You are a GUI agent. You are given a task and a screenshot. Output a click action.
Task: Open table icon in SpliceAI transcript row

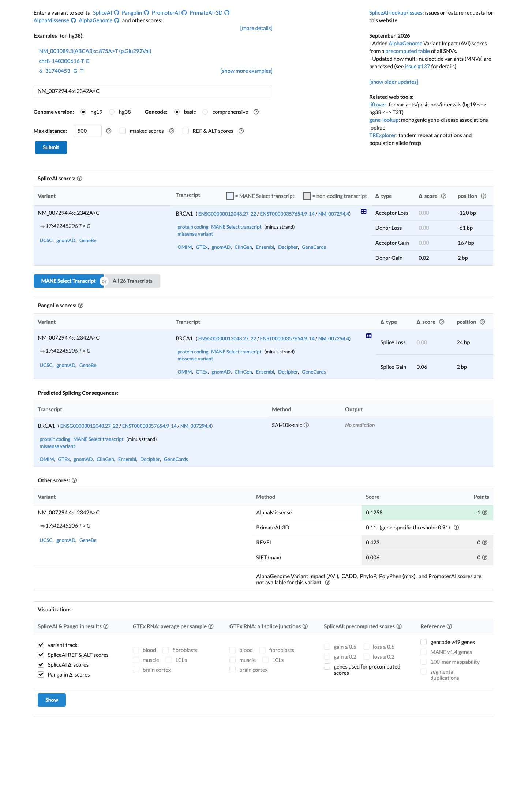pyautogui.click(x=364, y=211)
